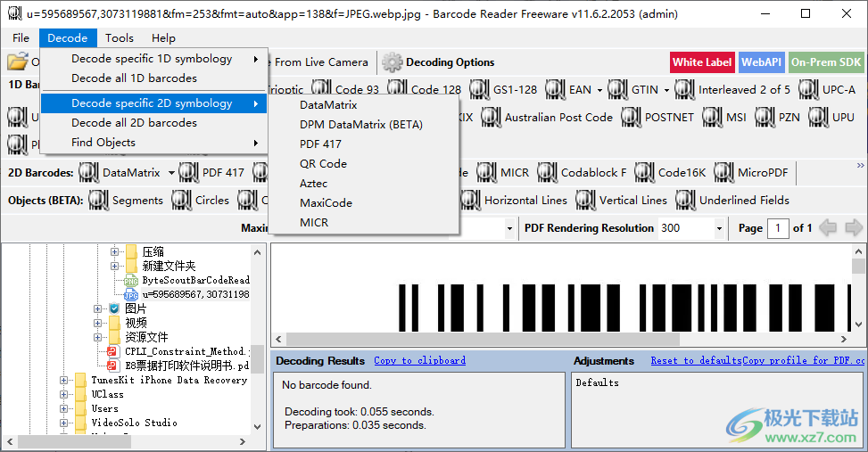Go to previous page arrow
This screenshot has height=452, width=868.
click(828, 227)
